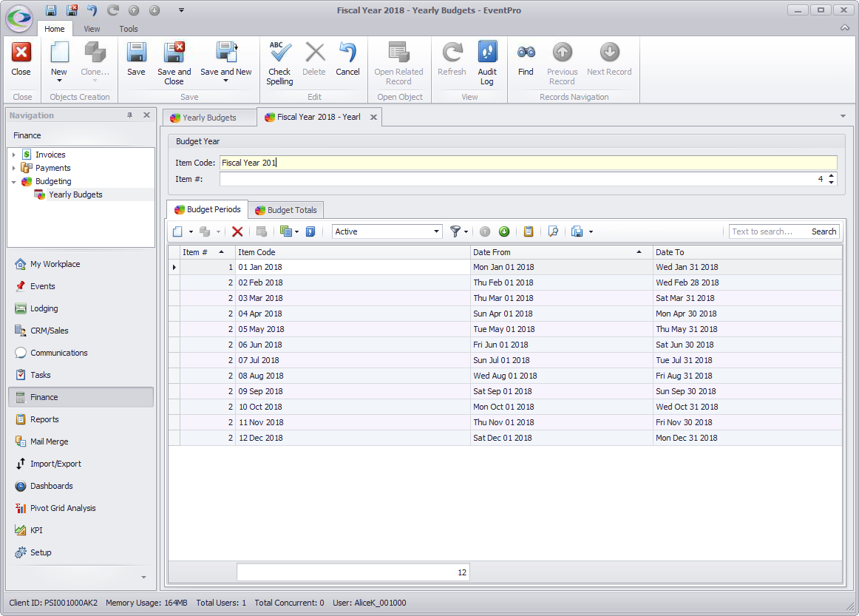Close the Fiscal Year 2018 document tab
Screen dimensions: 859x616
tap(373, 118)
